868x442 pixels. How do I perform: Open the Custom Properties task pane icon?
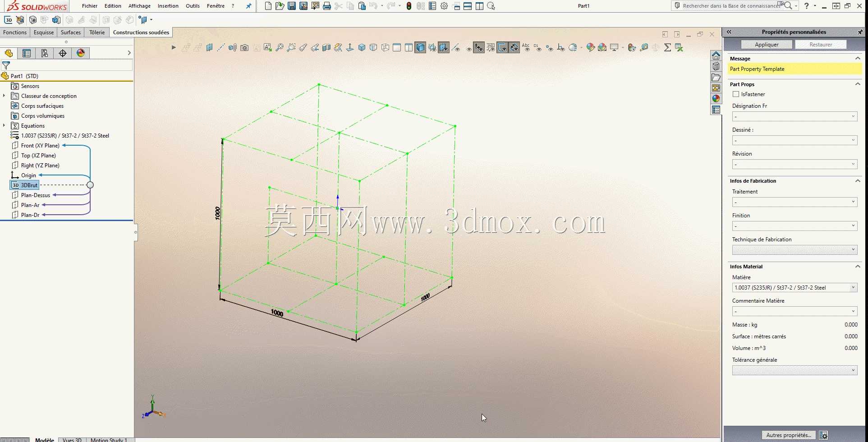pos(716,110)
